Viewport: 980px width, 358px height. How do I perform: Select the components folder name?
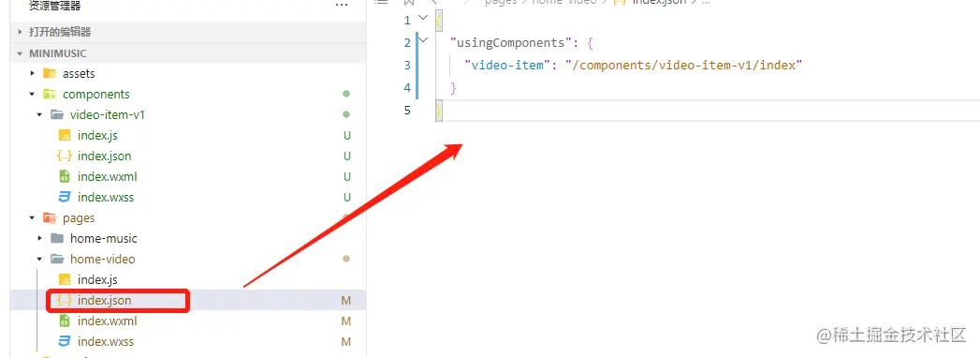(x=96, y=94)
